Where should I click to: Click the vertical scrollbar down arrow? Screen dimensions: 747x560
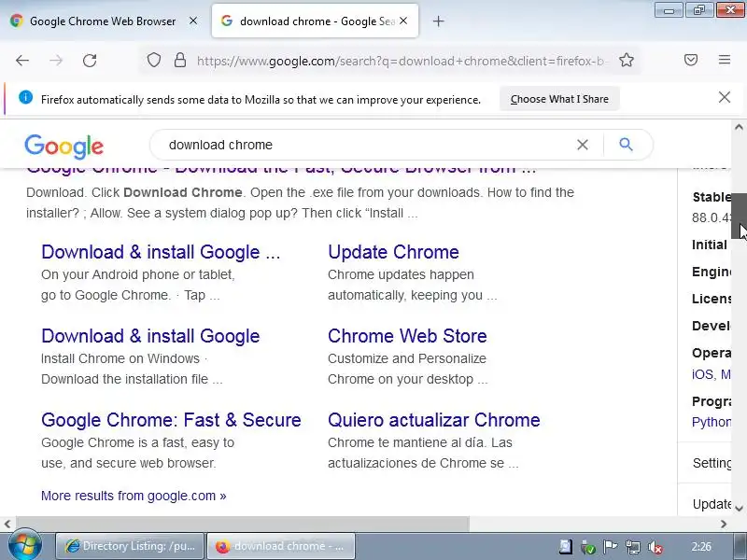click(739, 509)
